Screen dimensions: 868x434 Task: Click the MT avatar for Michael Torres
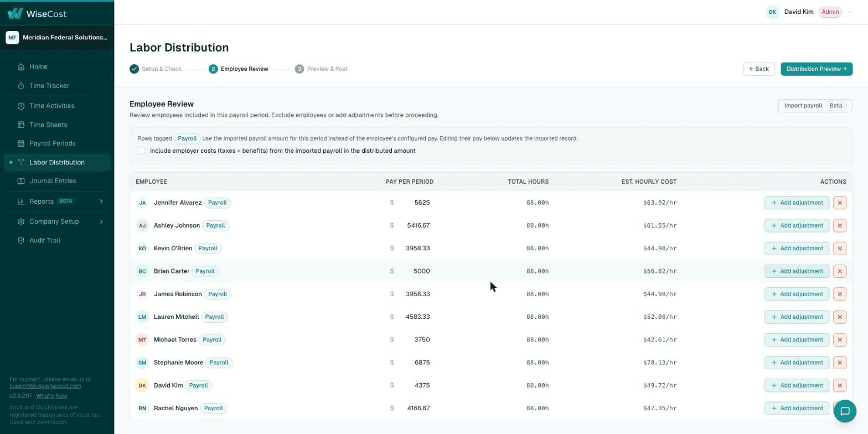[142, 340]
